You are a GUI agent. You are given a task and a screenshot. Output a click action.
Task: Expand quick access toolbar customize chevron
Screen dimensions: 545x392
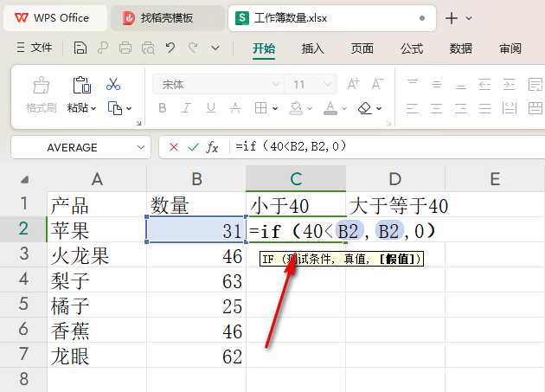point(215,48)
